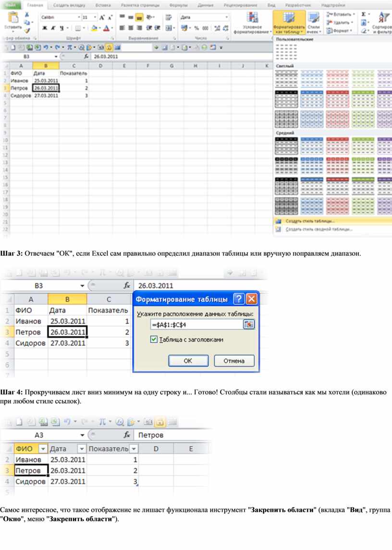This screenshot has width=392, height=550.
Task: Click the help question mark in the Форматирование таблицы dialog
Action: point(239,299)
